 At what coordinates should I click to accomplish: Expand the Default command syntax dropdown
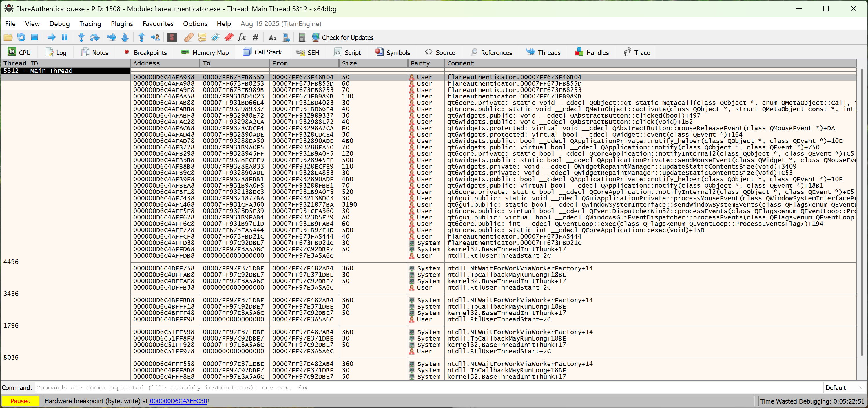844,387
